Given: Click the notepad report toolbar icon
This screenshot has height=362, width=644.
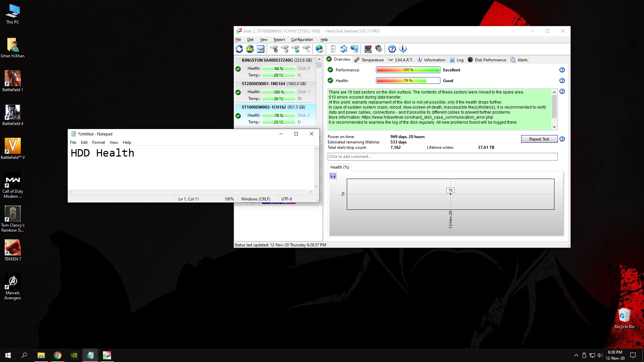Looking at the screenshot, I should 333,49.
